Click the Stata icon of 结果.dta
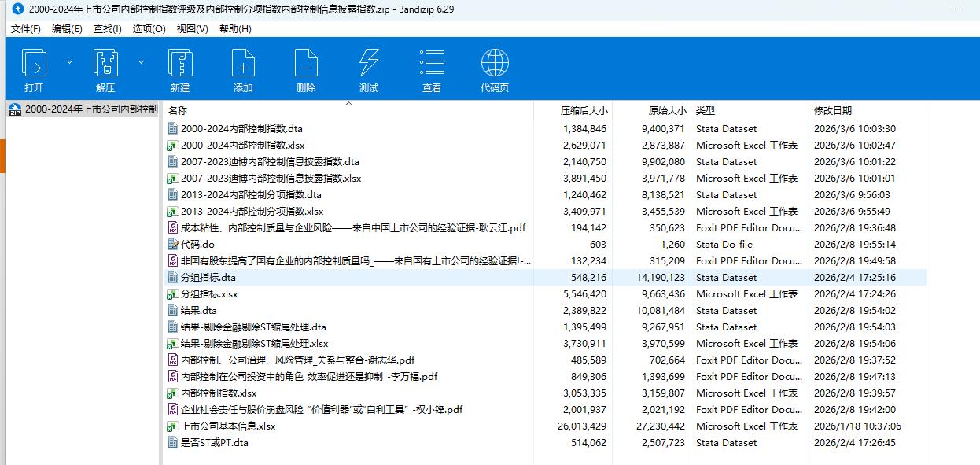This screenshot has width=980, height=465. (173, 310)
